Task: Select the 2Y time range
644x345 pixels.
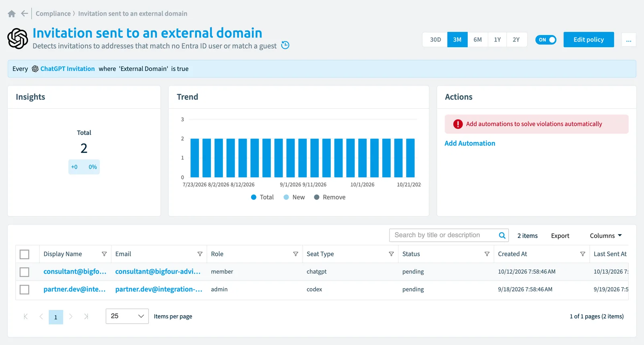Action: pyautogui.click(x=516, y=39)
